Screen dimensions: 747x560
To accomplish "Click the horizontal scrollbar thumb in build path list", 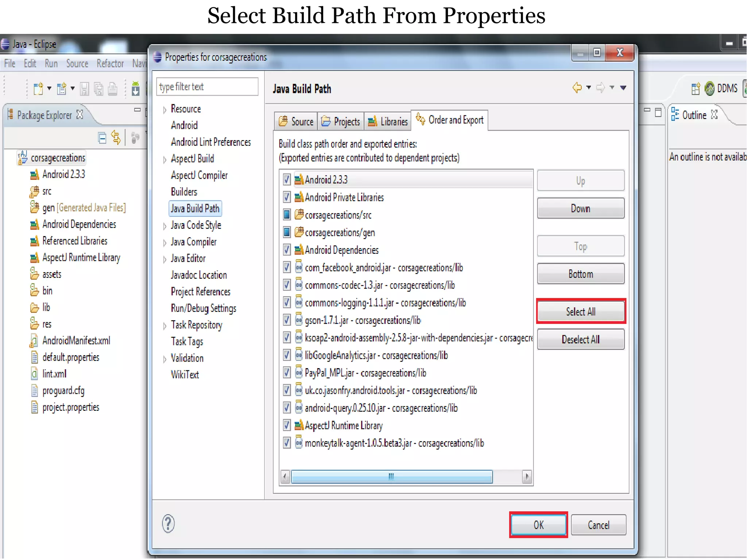I will [x=391, y=476].
